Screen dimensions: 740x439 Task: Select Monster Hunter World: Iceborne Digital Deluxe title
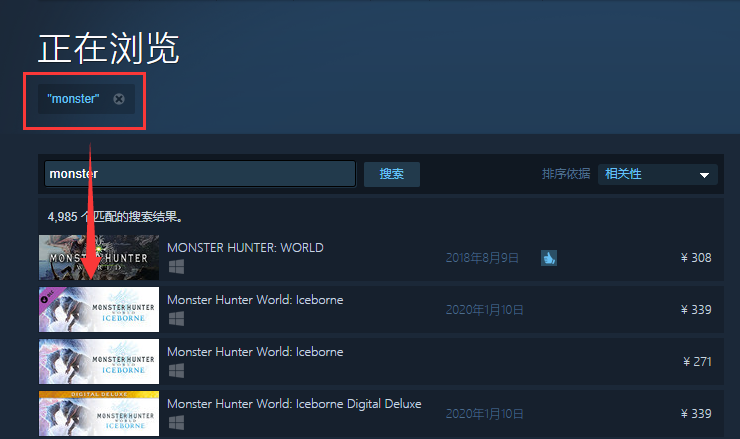tap(294, 404)
